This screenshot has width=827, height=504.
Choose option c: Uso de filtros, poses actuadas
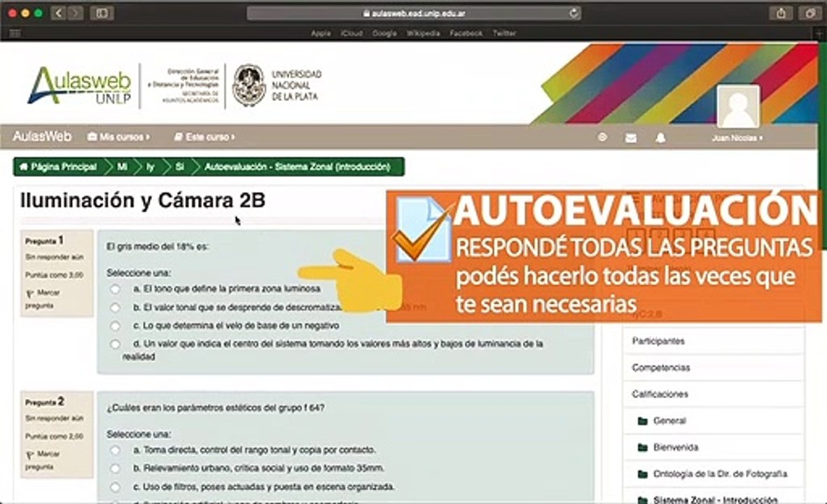pos(115,487)
